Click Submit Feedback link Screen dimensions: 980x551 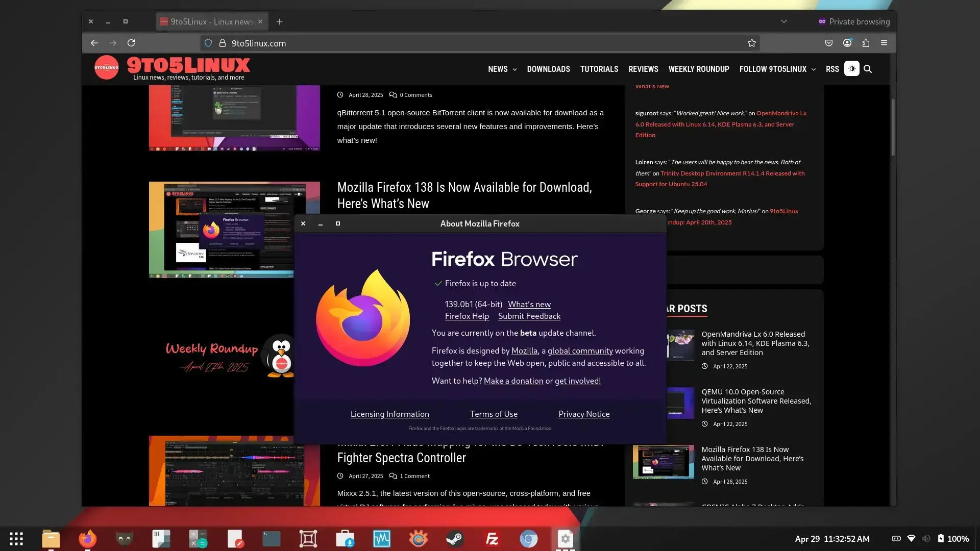(x=529, y=316)
